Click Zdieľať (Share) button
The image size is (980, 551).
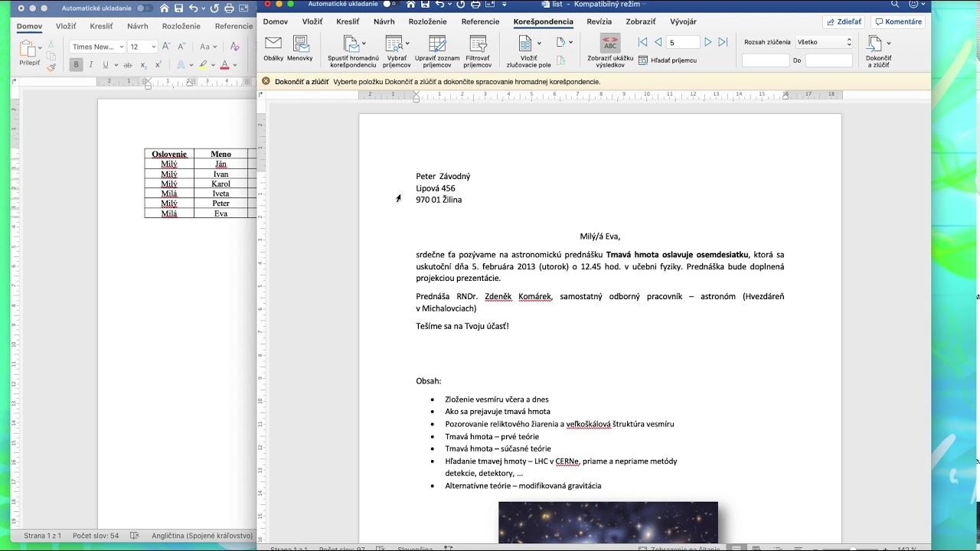click(x=844, y=22)
